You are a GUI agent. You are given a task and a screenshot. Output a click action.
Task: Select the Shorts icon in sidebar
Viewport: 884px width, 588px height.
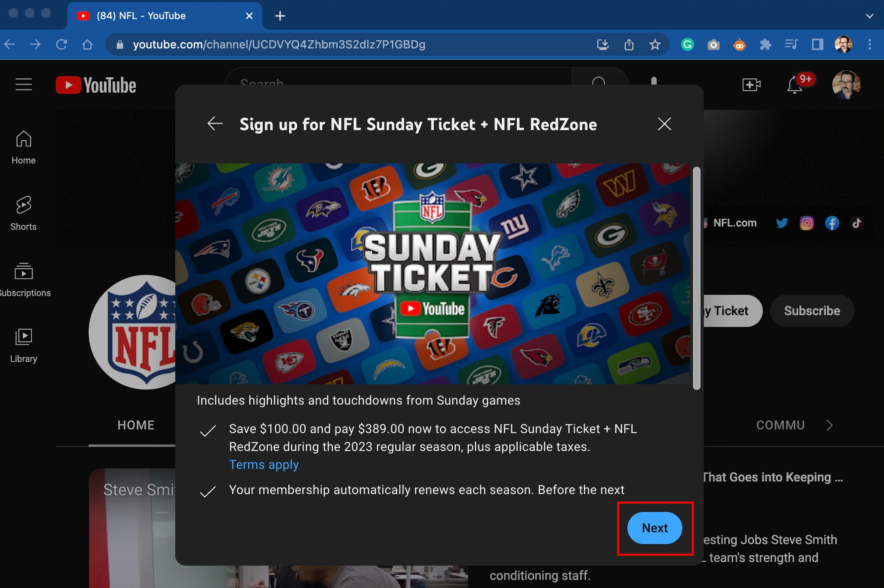pos(24,205)
